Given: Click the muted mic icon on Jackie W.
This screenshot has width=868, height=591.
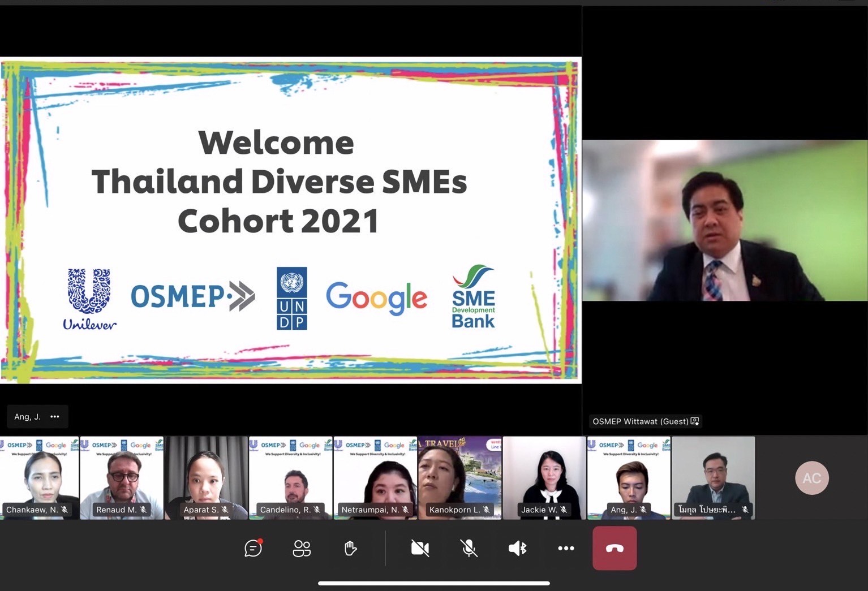Looking at the screenshot, I should click(x=563, y=510).
